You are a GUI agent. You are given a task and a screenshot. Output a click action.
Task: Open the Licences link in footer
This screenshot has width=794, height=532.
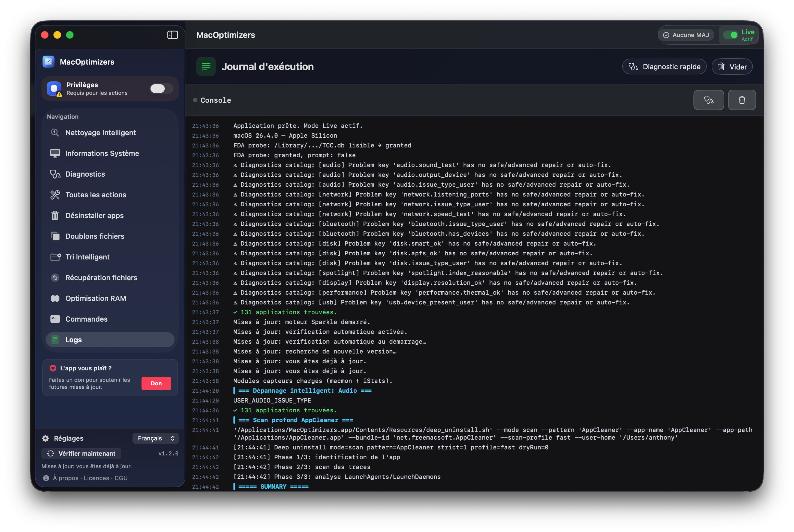[97, 478]
